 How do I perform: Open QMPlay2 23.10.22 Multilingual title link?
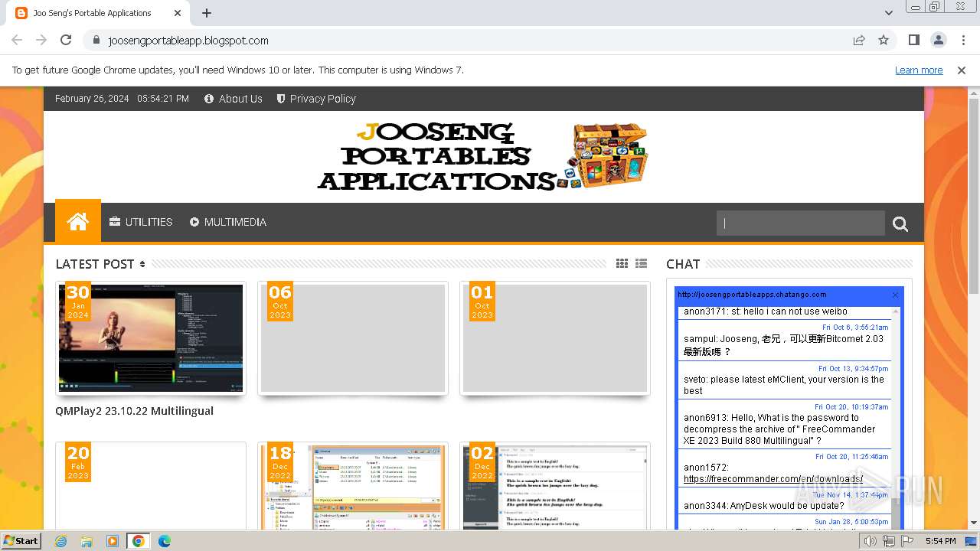click(134, 411)
